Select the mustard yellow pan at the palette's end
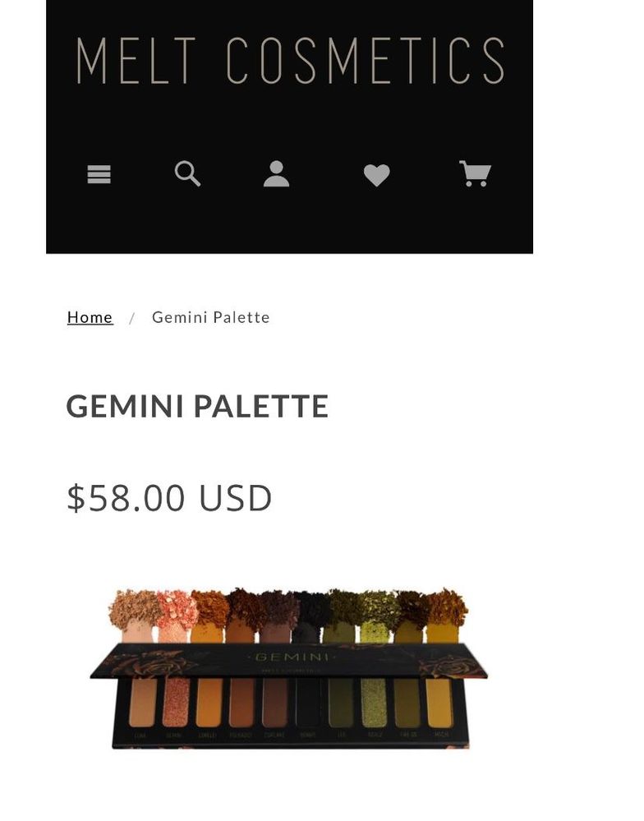Image resolution: width=644 pixels, height=821 pixels. pyautogui.click(x=439, y=703)
